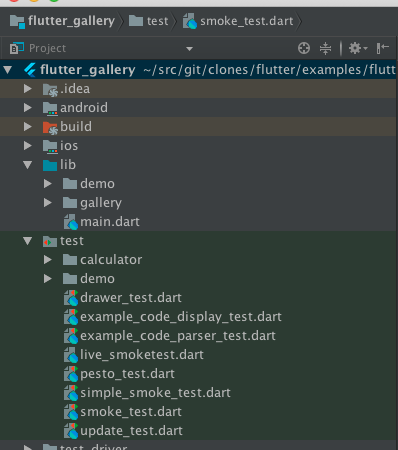Screen dimensions: 398x450
Task: Collapse the flutter_gallery root node
Action: coord(8,69)
